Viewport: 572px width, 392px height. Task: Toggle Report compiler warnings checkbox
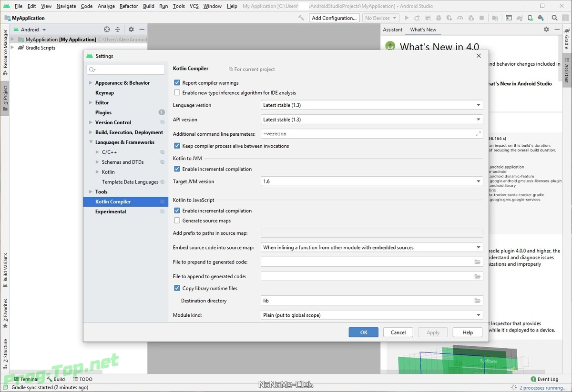[x=177, y=83]
